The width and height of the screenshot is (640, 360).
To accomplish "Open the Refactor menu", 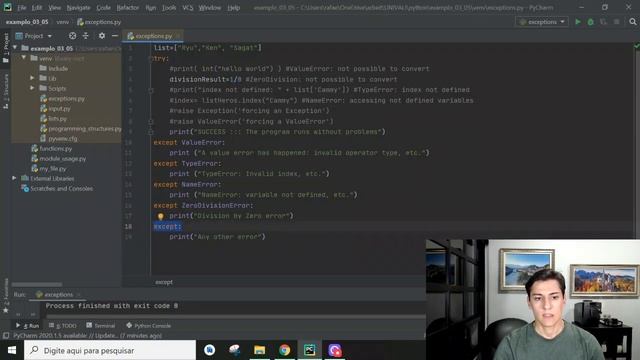I will coord(128,8).
